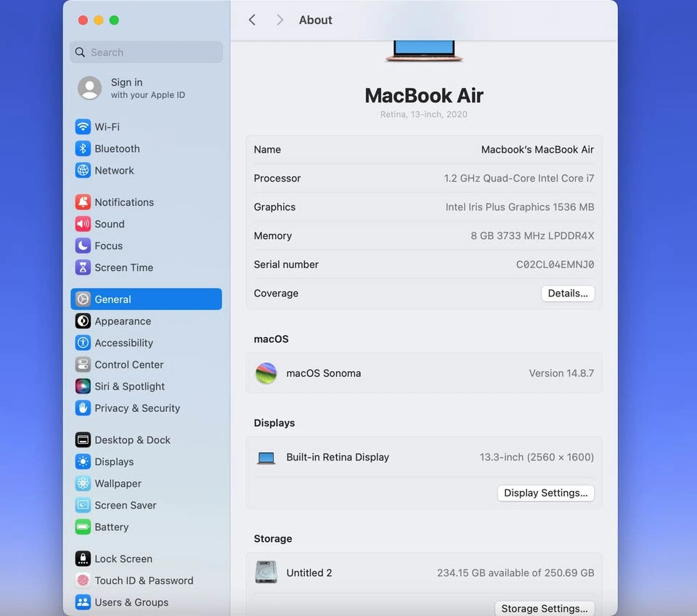Click Intel Iris Plus Graphics 1536 MB

[520, 207]
